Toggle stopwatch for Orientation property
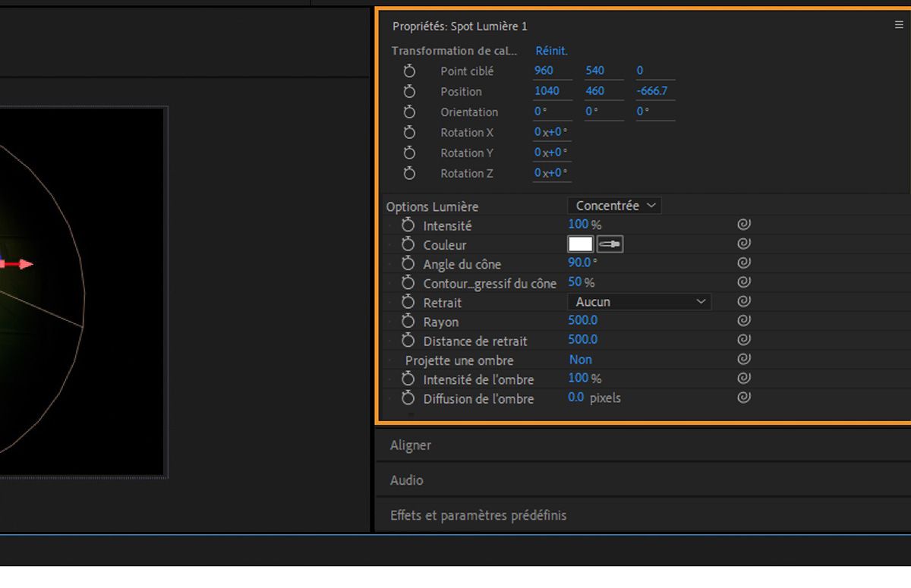The image size is (911, 588). (x=409, y=112)
